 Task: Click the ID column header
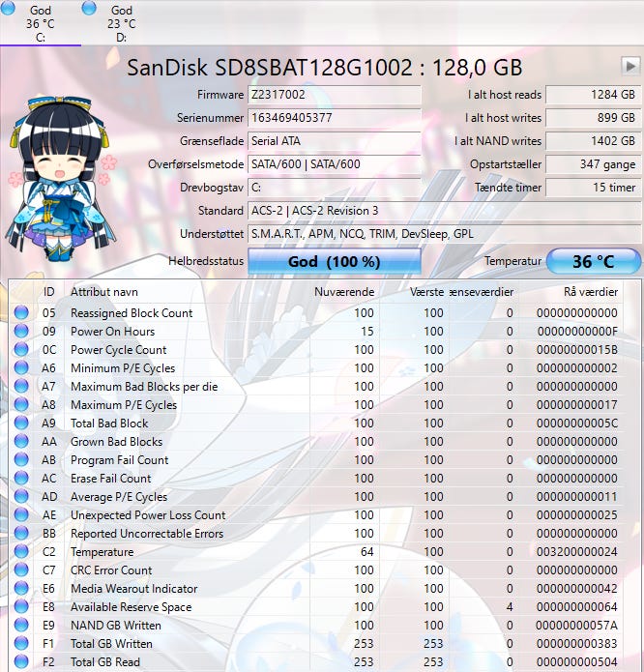(x=49, y=292)
